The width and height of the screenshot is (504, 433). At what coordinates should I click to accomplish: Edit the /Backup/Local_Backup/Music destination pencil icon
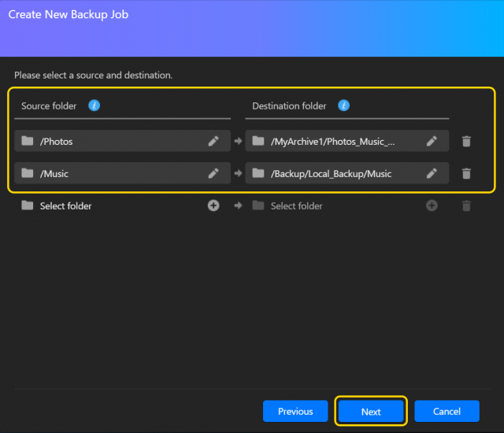coord(432,173)
